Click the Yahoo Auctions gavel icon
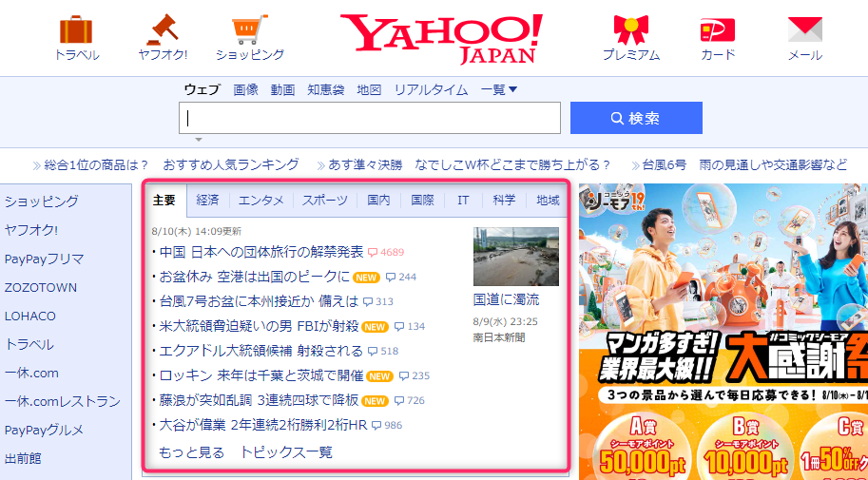This screenshot has width=868, height=480. pyautogui.click(x=163, y=30)
